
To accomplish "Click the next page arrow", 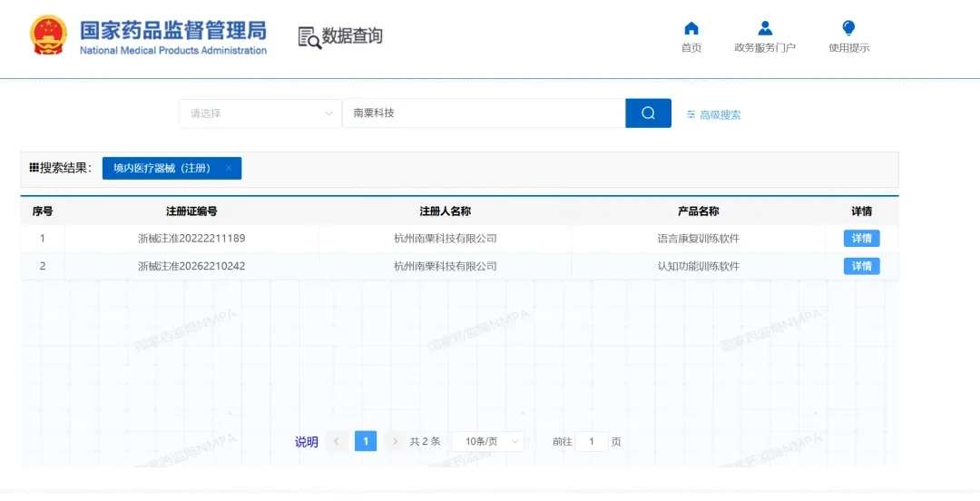I will (395, 442).
